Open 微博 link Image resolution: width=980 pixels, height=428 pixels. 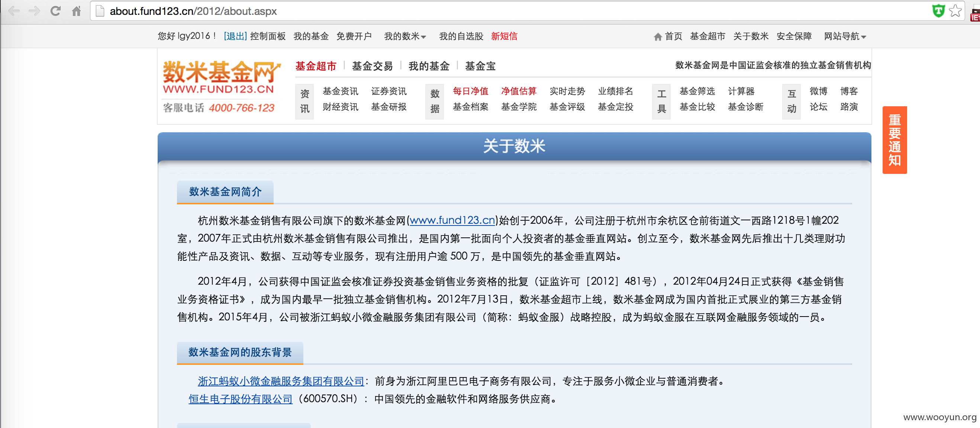pyautogui.click(x=818, y=91)
